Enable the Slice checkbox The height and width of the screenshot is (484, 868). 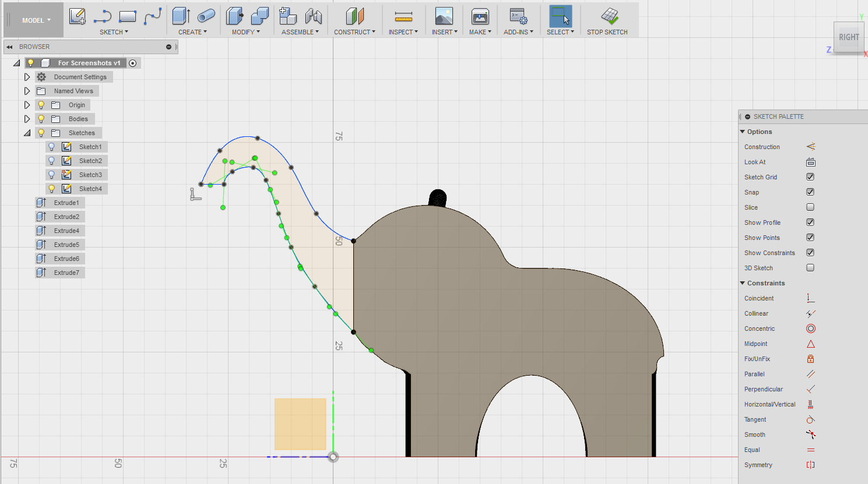pyautogui.click(x=810, y=207)
